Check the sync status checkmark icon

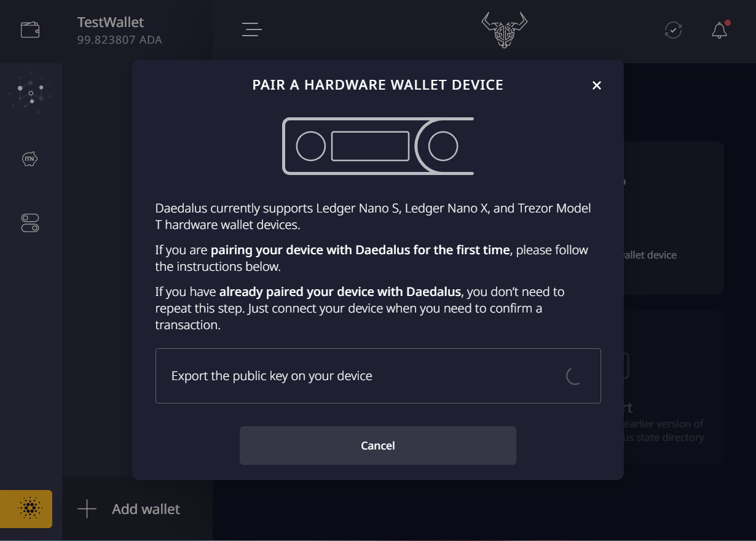click(x=673, y=29)
